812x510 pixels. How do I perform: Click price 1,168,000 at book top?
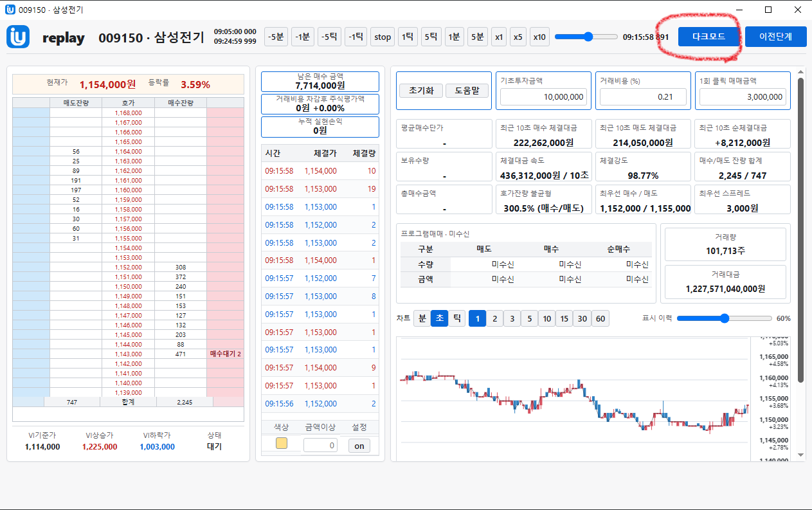coord(128,113)
